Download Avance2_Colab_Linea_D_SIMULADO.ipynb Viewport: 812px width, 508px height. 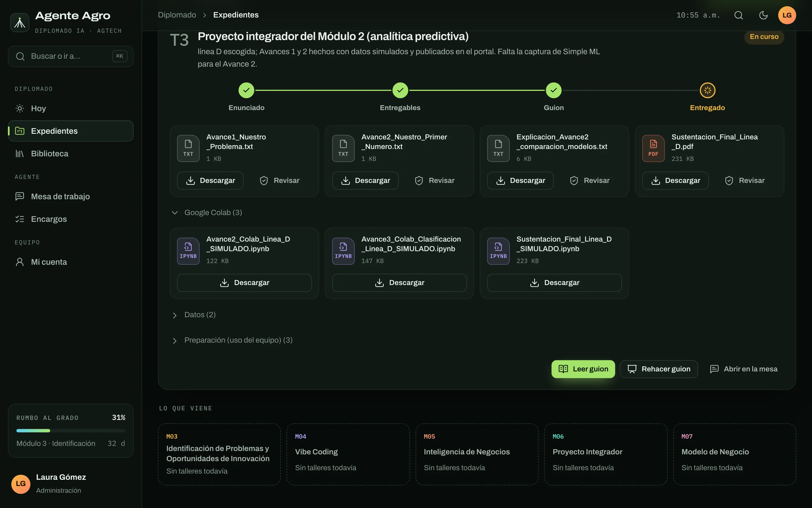click(x=244, y=283)
